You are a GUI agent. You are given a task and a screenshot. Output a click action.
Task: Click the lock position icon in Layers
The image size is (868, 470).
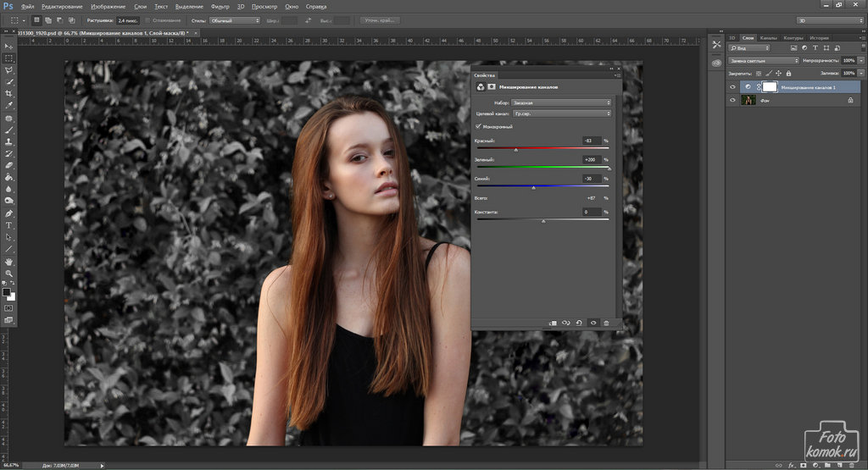pos(778,73)
